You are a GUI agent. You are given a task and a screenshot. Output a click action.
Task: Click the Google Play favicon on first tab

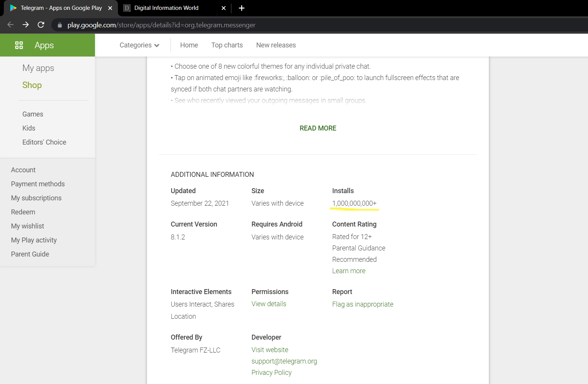[13, 8]
